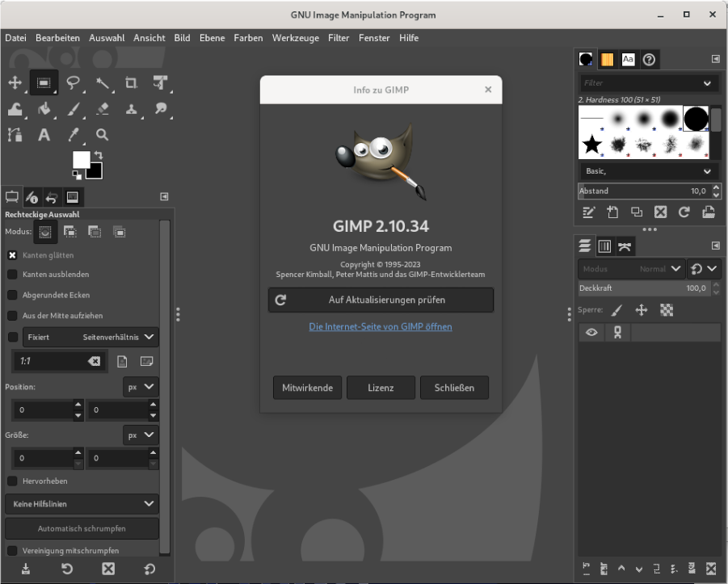
Task: Edit the selected brush icon
Action: 588,212
